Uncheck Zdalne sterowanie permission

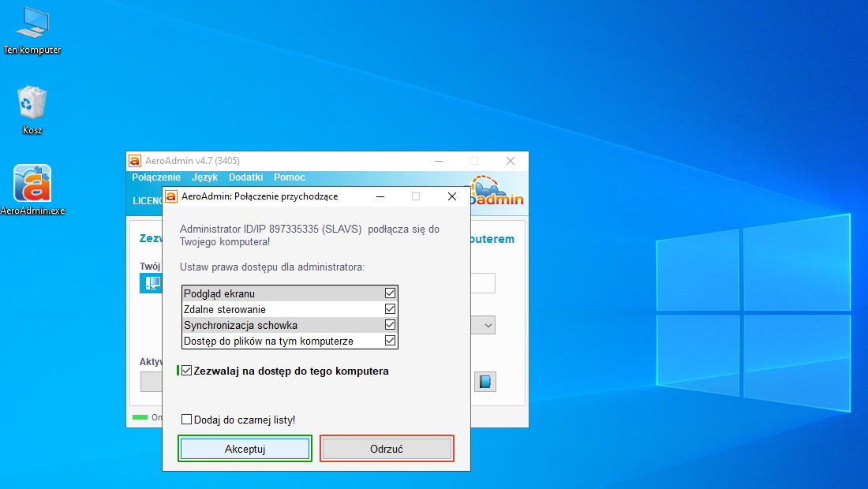(x=390, y=309)
